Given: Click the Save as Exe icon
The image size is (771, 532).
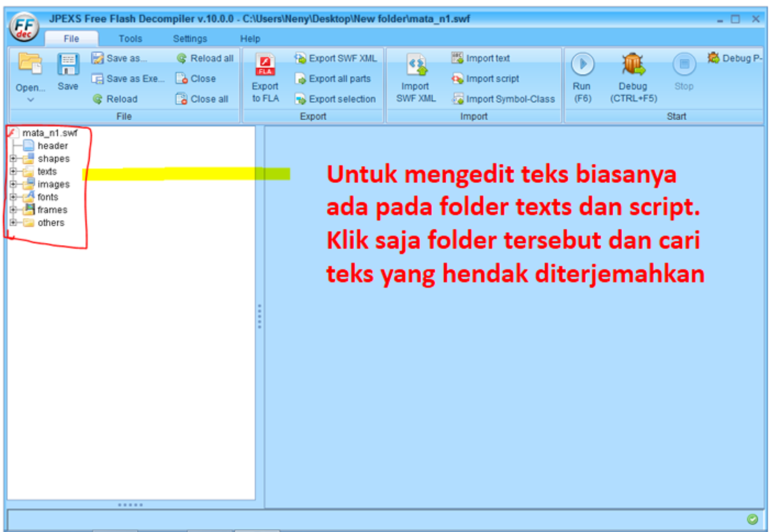Looking at the screenshot, I should coord(97,78).
